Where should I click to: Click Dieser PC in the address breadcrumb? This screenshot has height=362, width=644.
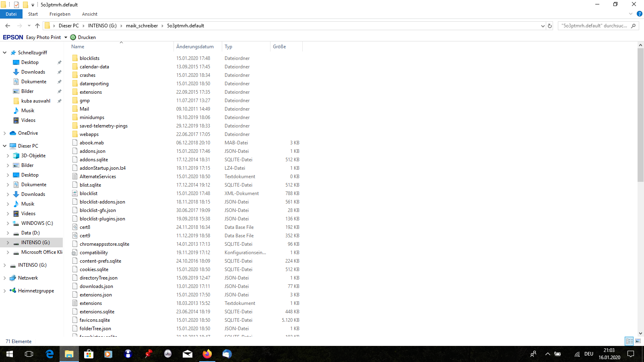(69, 26)
